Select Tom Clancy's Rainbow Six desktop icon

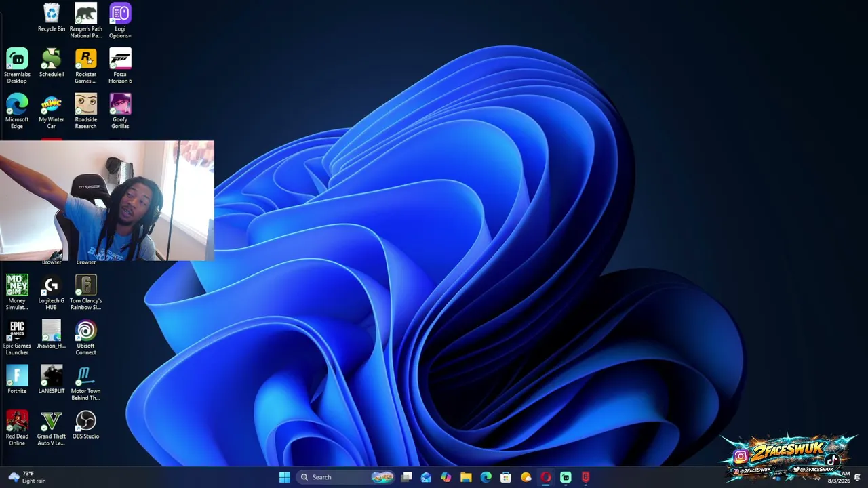click(85, 293)
